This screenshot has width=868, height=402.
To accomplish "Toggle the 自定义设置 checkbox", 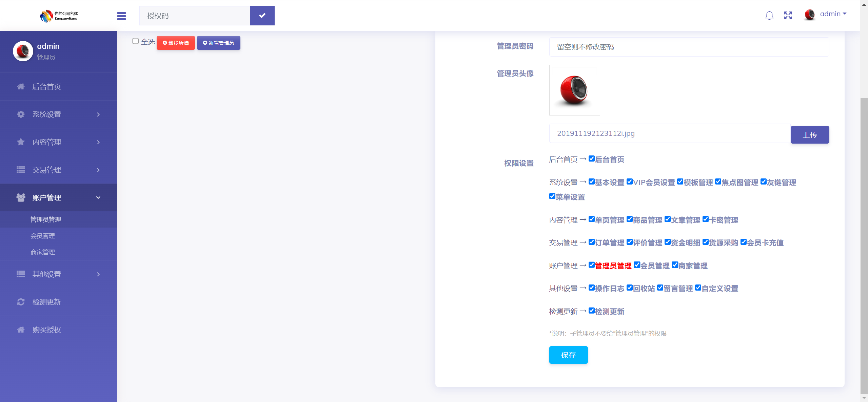I will [698, 288].
